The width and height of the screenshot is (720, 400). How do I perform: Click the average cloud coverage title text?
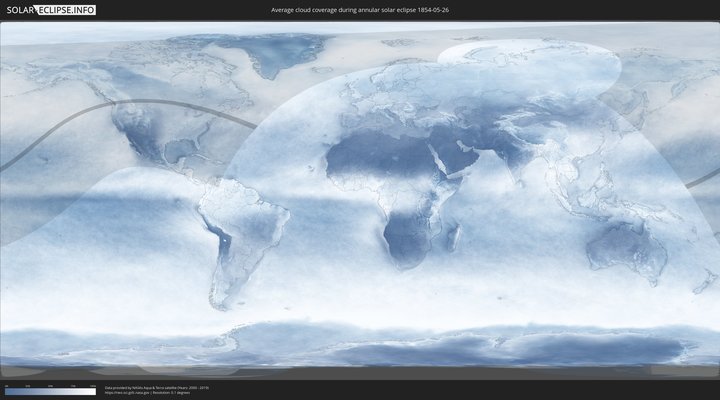click(359, 10)
